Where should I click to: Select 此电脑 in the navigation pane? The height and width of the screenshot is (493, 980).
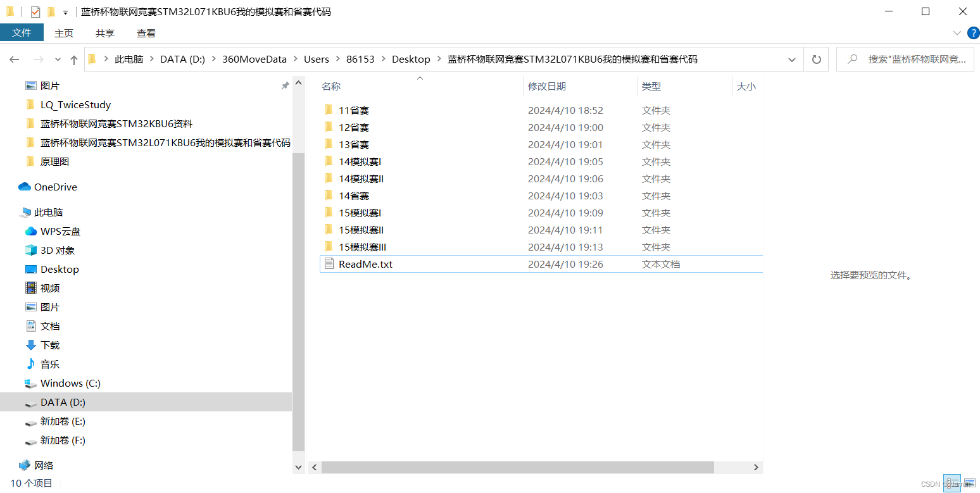coord(49,212)
